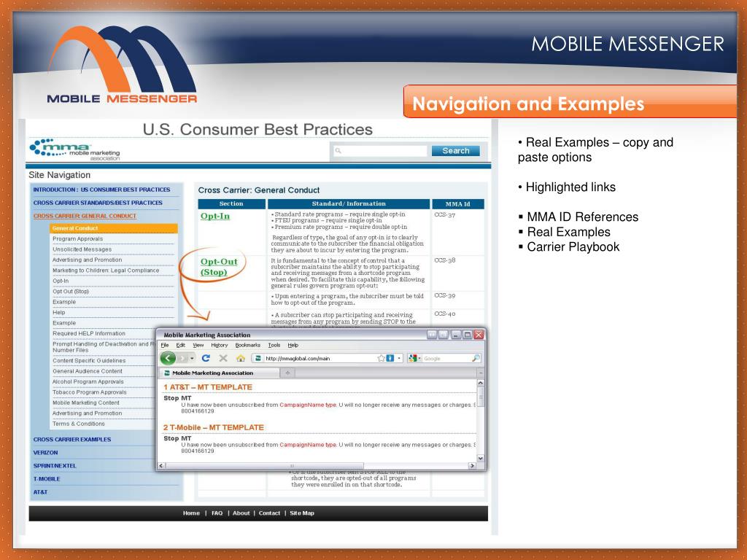Viewport: 747px width, 560px height.
Task: Click the bookmark star in the address bar
Action: pyautogui.click(x=381, y=358)
